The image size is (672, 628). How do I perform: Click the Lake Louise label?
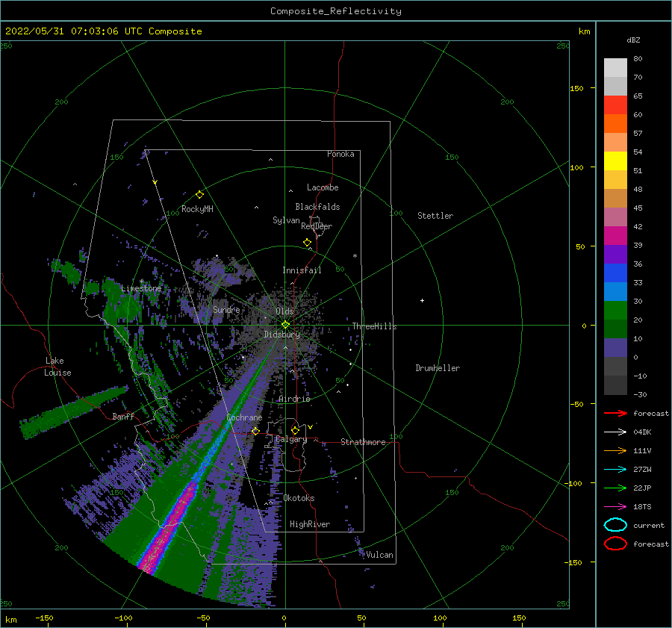tap(57, 367)
